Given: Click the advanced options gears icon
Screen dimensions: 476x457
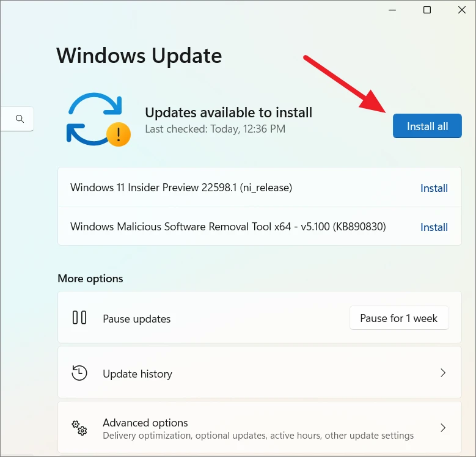Looking at the screenshot, I should pyautogui.click(x=79, y=428).
